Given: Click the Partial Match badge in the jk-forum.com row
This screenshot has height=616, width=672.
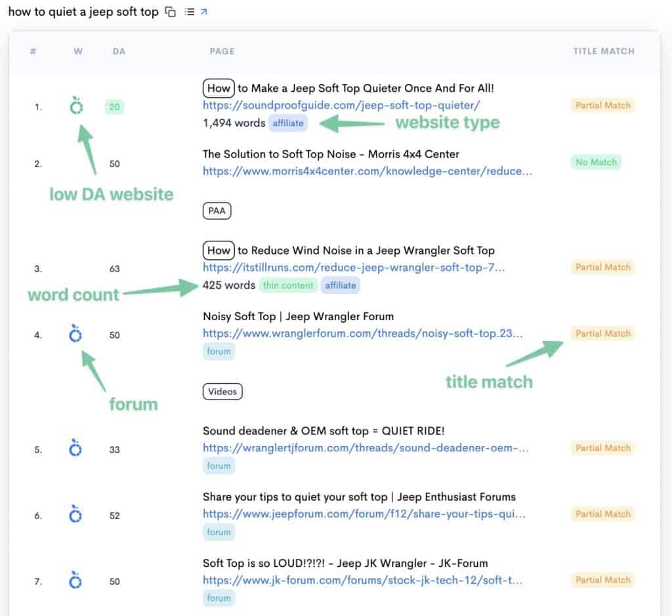Looking at the screenshot, I should [603, 580].
